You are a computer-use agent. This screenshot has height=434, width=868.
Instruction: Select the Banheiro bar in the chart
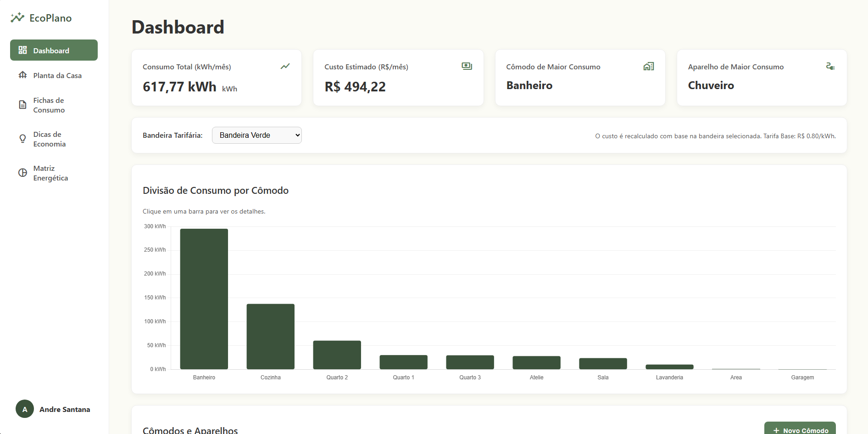[x=204, y=299]
